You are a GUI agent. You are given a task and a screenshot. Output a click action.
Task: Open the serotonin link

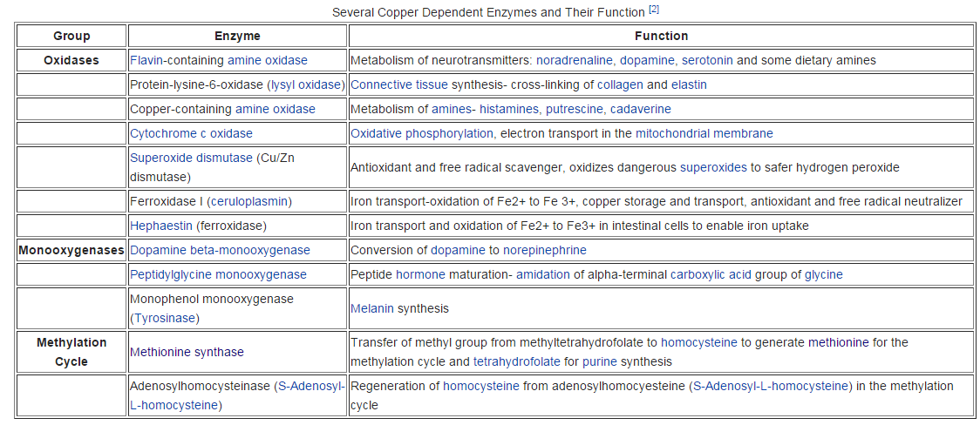tap(707, 61)
